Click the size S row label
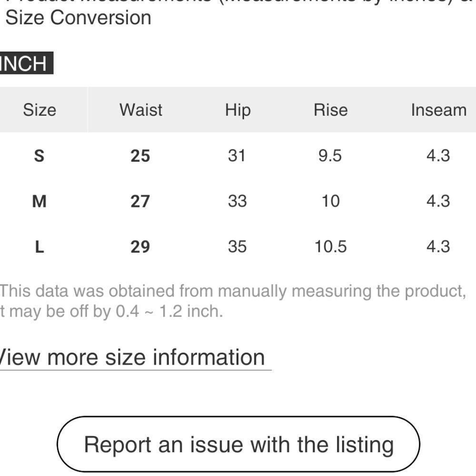The image size is (476, 476). click(39, 156)
